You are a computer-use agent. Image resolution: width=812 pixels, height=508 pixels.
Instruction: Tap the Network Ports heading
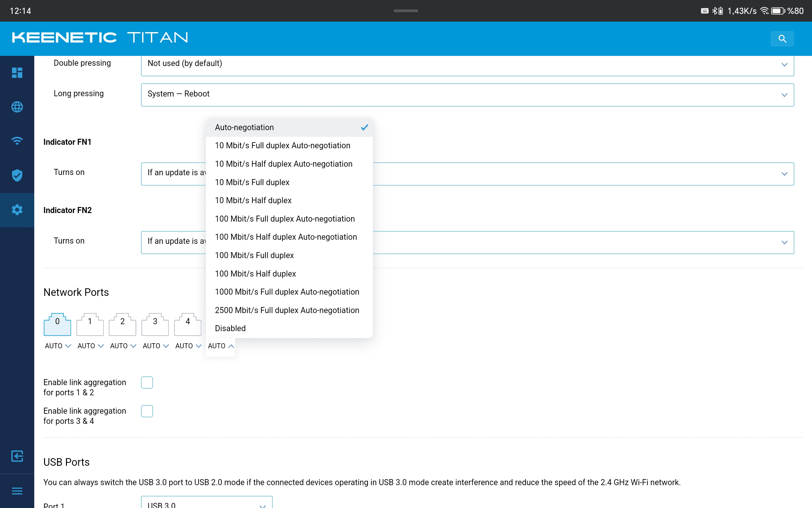pyautogui.click(x=76, y=292)
